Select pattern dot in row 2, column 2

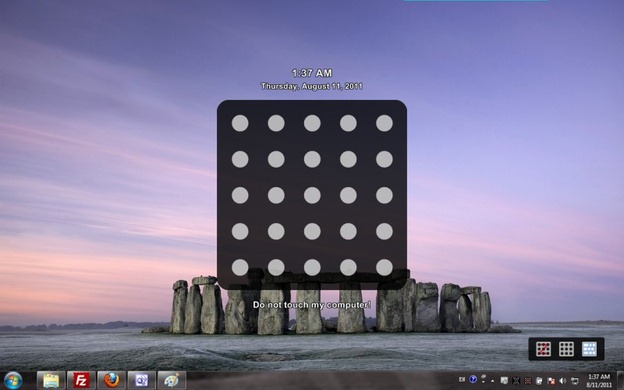(x=276, y=159)
